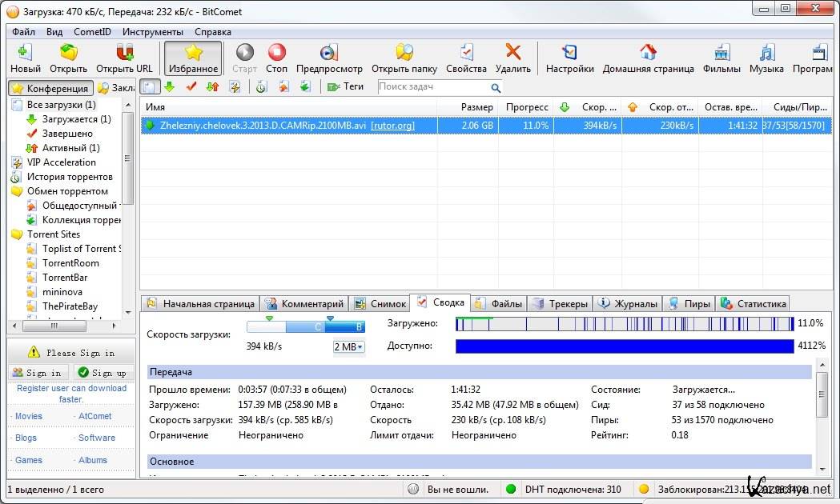Click the Домашняя страница home icon

click(x=648, y=53)
